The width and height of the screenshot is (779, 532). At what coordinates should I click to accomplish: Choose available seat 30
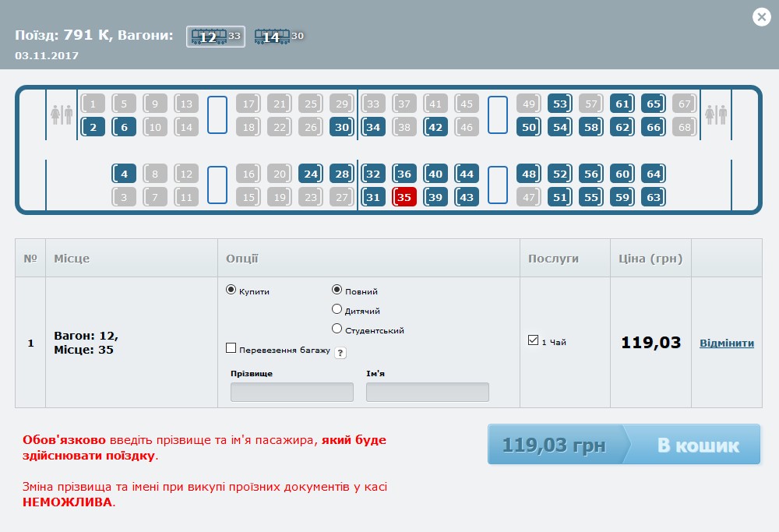click(341, 127)
